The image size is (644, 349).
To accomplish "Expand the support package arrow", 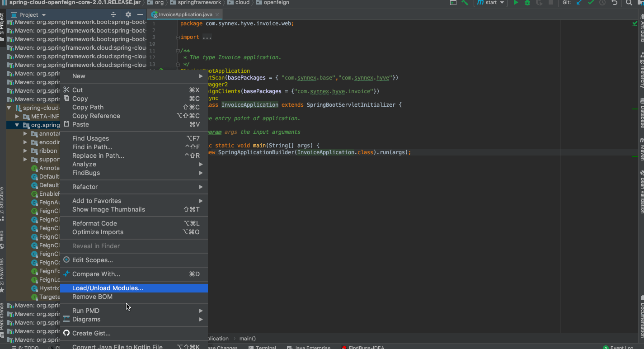I will click(x=25, y=160).
